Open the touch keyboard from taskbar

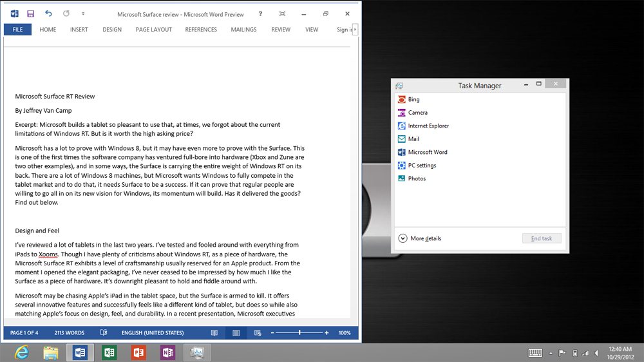pos(535,353)
